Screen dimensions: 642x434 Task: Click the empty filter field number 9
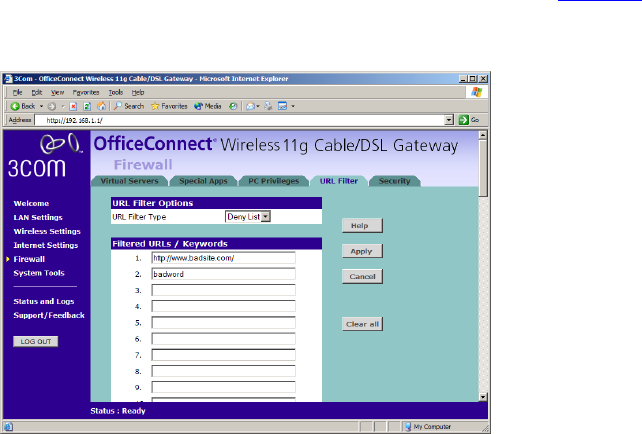224,387
